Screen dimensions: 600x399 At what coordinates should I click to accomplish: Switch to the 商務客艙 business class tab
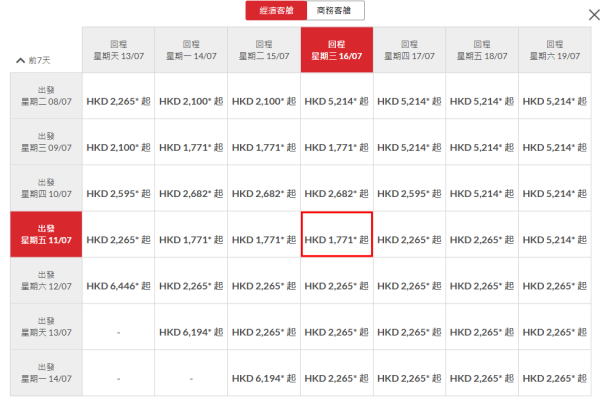coord(335,10)
